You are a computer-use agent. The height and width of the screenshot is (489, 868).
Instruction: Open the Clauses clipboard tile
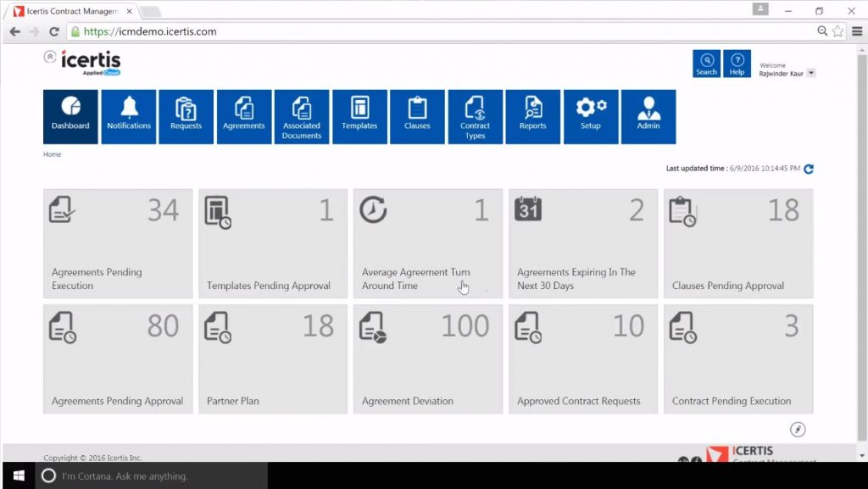pyautogui.click(x=417, y=116)
